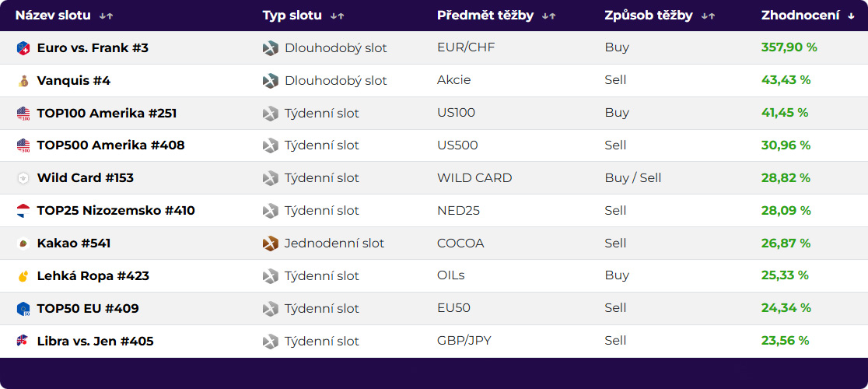Click the orange Jednodenní slot pickaxe icon
The height and width of the screenshot is (389, 868).
point(270,244)
